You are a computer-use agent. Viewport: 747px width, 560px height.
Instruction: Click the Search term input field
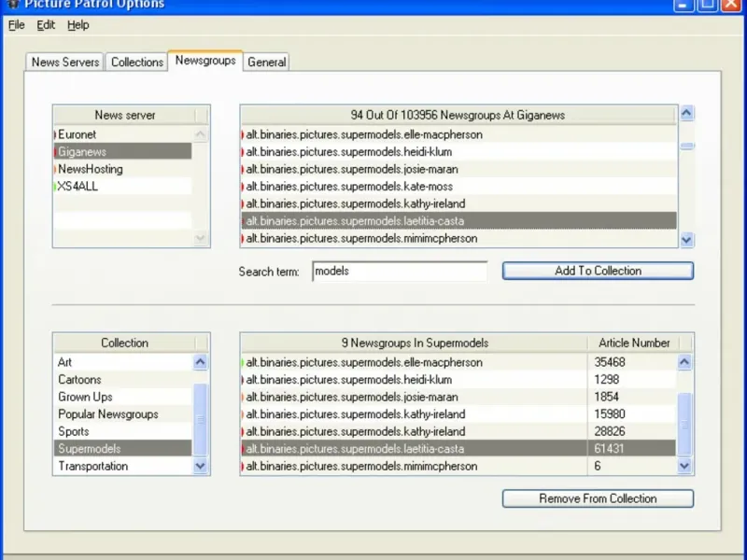click(400, 272)
